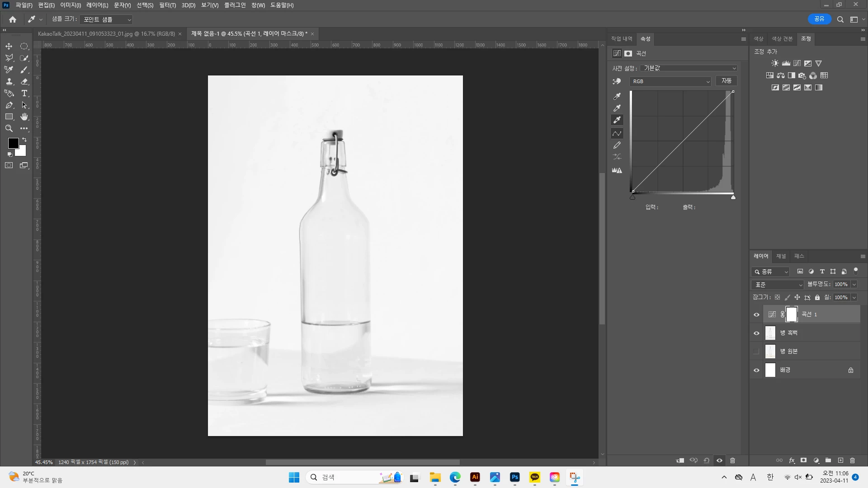Open the 표준 blend mode dropdown
The height and width of the screenshot is (488, 868).
778,285
